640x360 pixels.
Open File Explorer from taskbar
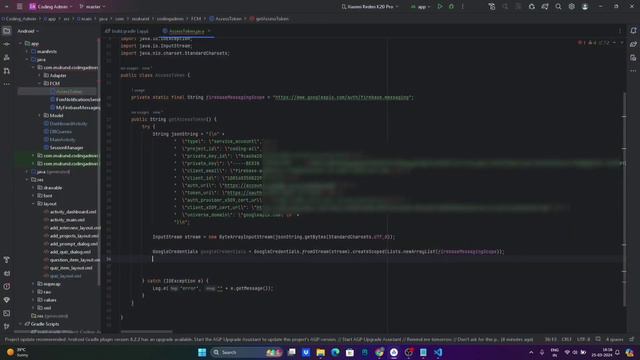(320, 352)
